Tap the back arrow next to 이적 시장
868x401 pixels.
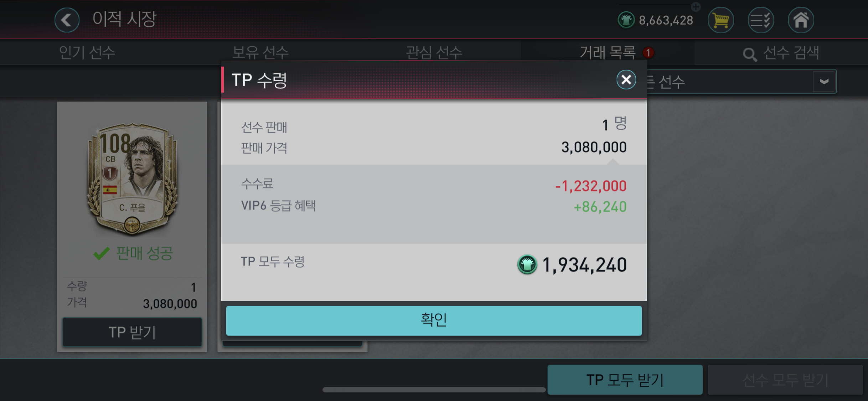tap(67, 20)
